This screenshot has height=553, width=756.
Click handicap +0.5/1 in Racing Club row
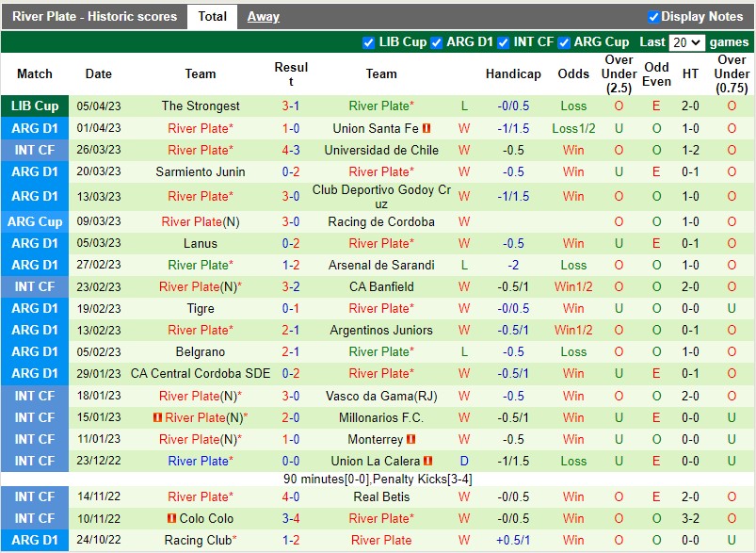[513, 540]
